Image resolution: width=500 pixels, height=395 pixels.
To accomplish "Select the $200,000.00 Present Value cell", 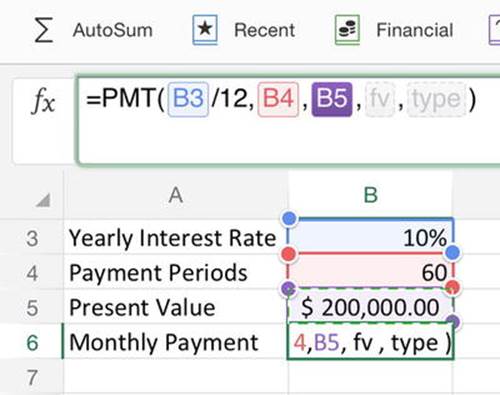I will (370, 307).
